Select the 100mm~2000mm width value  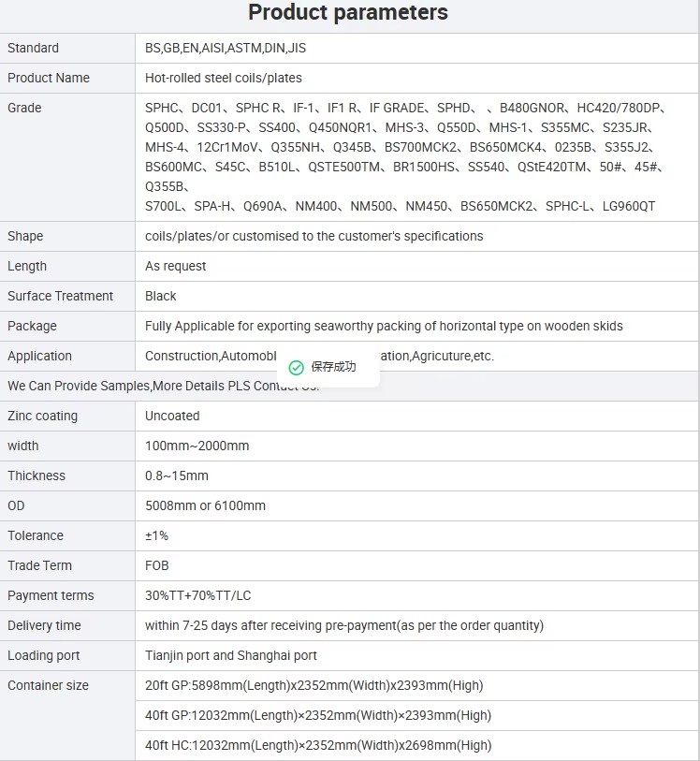click(197, 446)
